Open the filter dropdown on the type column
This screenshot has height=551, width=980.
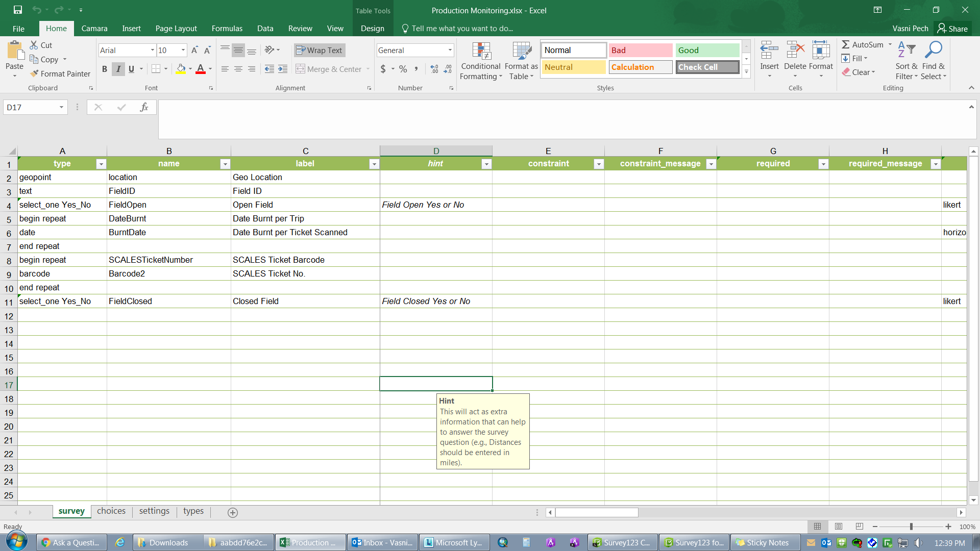coord(101,164)
